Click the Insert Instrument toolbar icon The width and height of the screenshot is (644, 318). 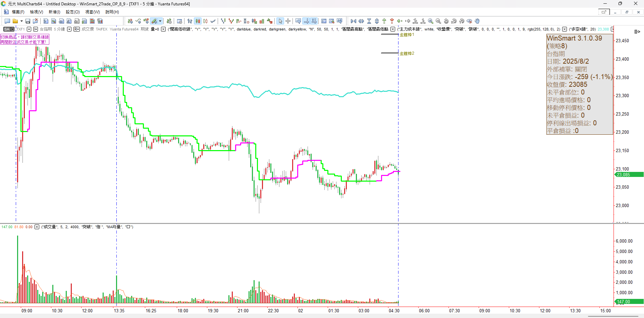pyautogui.click(x=130, y=21)
